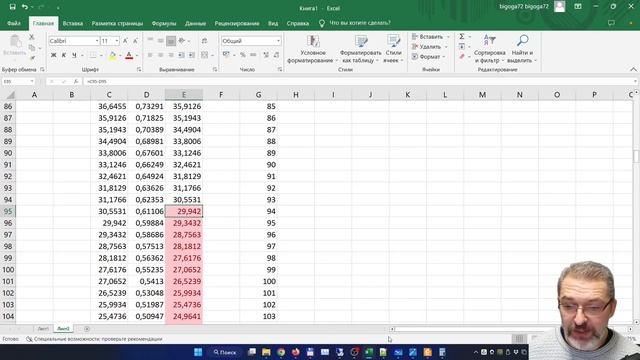Click the red font color button
This screenshot has height=360, width=640.
point(129,55)
